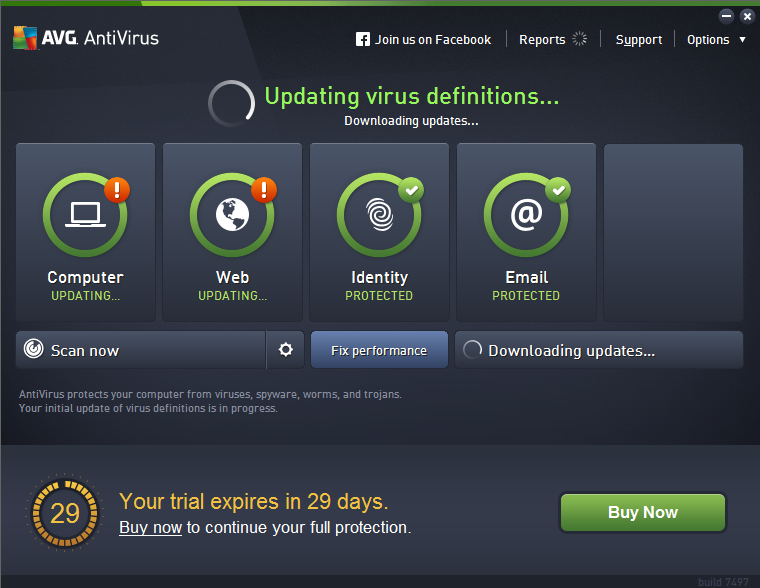This screenshot has width=760, height=588.
Task: Click the Identity PROTECTED status text
Action: pyautogui.click(x=379, y=296)
